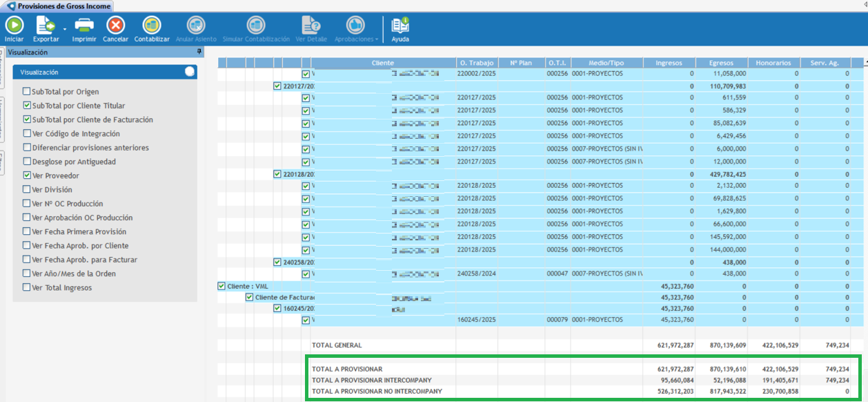
Task: Click the Honorarios column header
Action: tap(773, 63)
